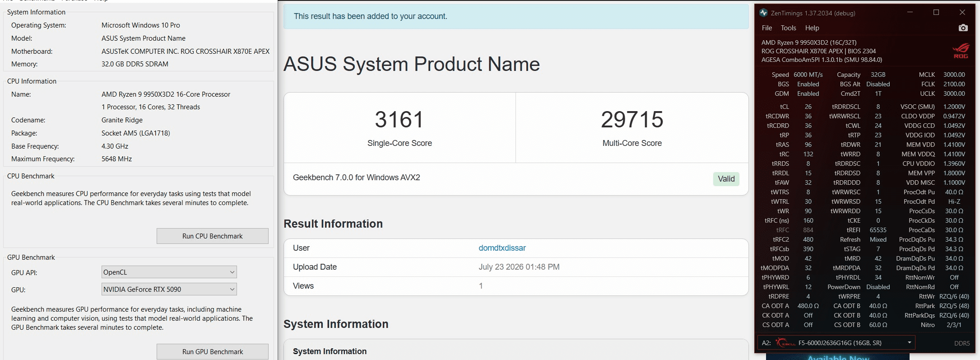Click the red ROG logo in ZenTimings
The width and height of the screenshot is (980, 360).
coord(961,51)
